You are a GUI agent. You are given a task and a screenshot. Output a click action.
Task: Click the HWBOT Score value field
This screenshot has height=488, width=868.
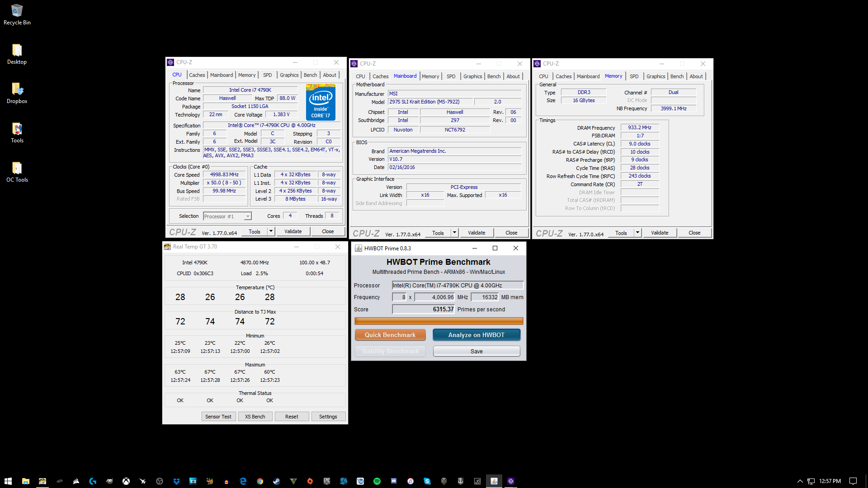click(424, 309)
